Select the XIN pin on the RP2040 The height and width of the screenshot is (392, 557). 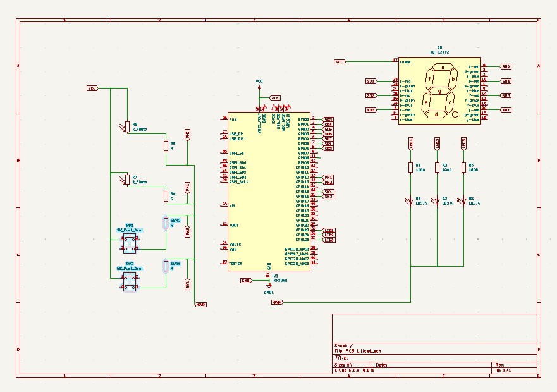[x=232, y=205]
